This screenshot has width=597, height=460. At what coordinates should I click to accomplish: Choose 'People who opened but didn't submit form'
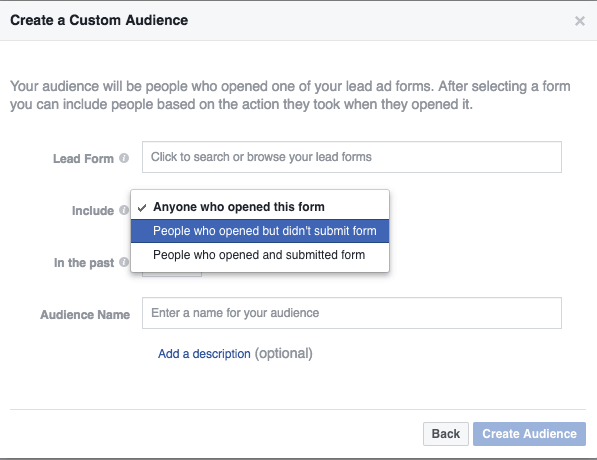(x=260, y=231)
